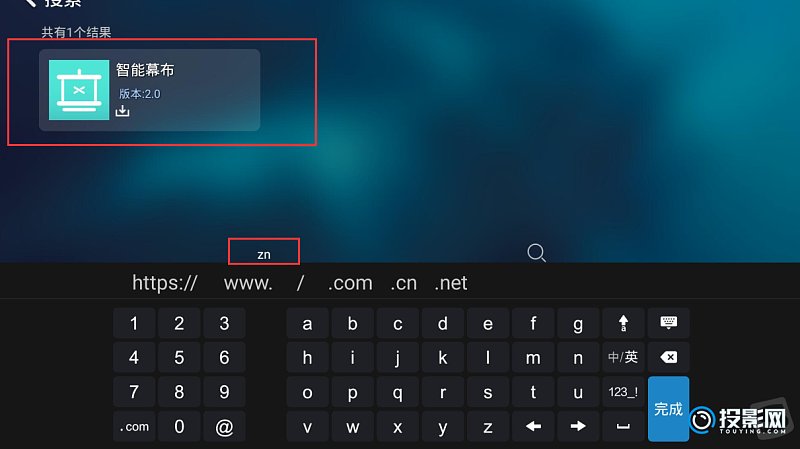
Task: Tap the .cn shortcut key
Action: (x=404, y=283)
